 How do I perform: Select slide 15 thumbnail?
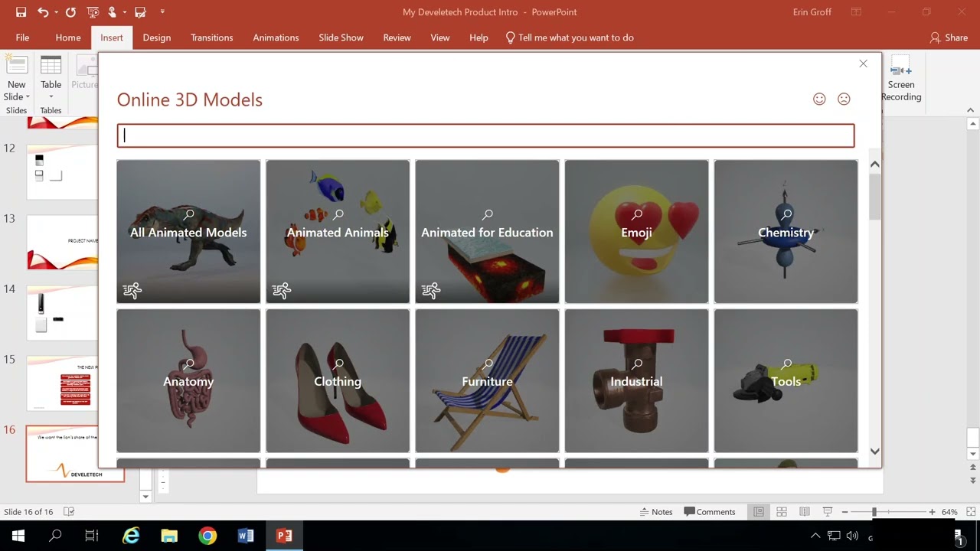click(x=63, y=383)
